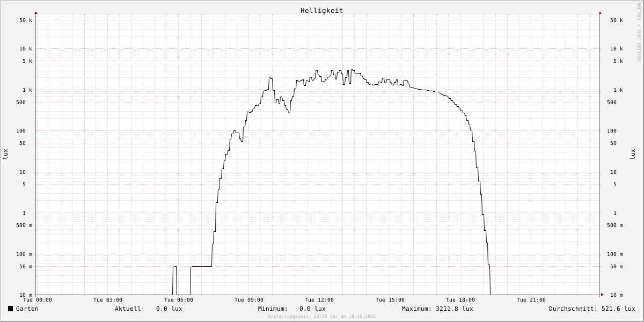
Task: Select the chart title Helligkeit
Action: point(321,10)
